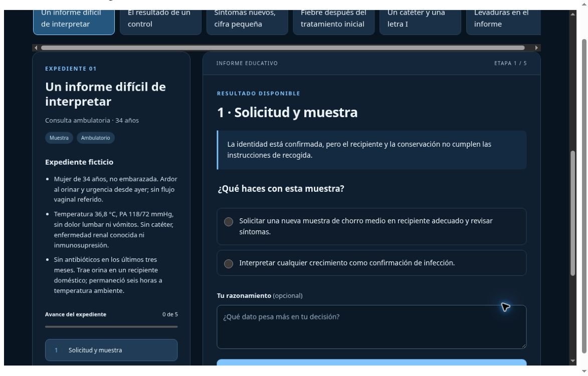This screenshot has width=588, height=376.
Task: Click "0 de 5" progress count
Action: [x=170, y=314]
